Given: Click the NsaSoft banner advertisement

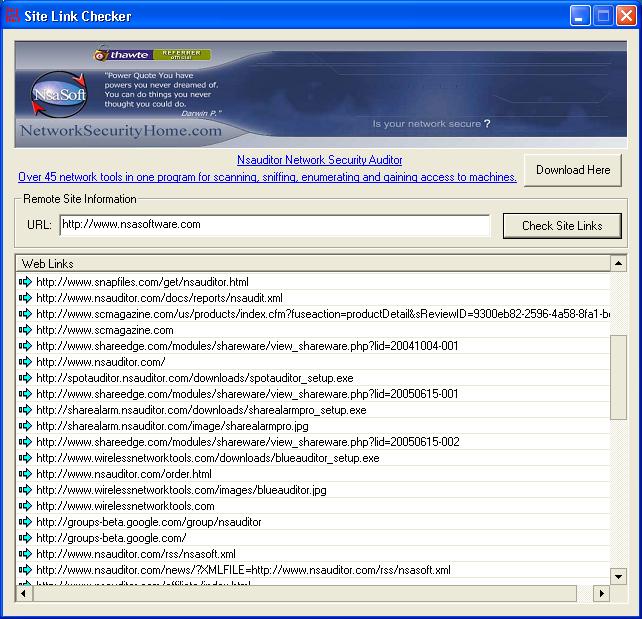Looking at the screenshot, I should 321,94.
